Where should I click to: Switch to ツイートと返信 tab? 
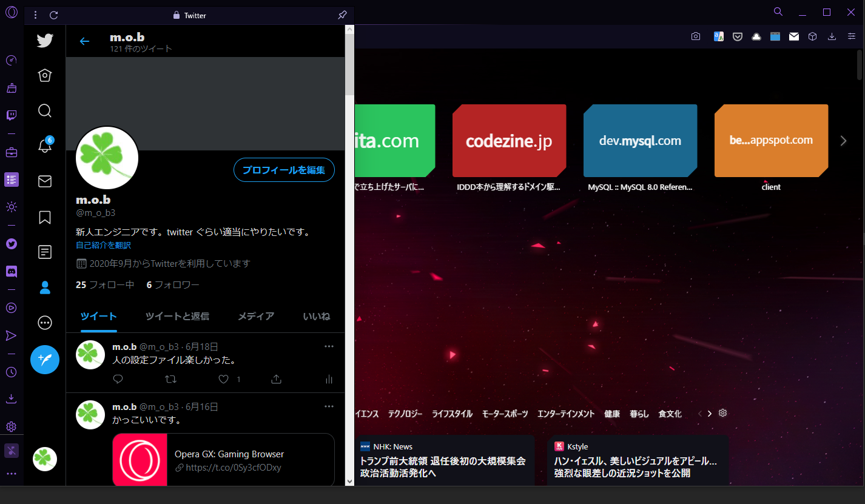pyautogui.click(x=177, y=316)
